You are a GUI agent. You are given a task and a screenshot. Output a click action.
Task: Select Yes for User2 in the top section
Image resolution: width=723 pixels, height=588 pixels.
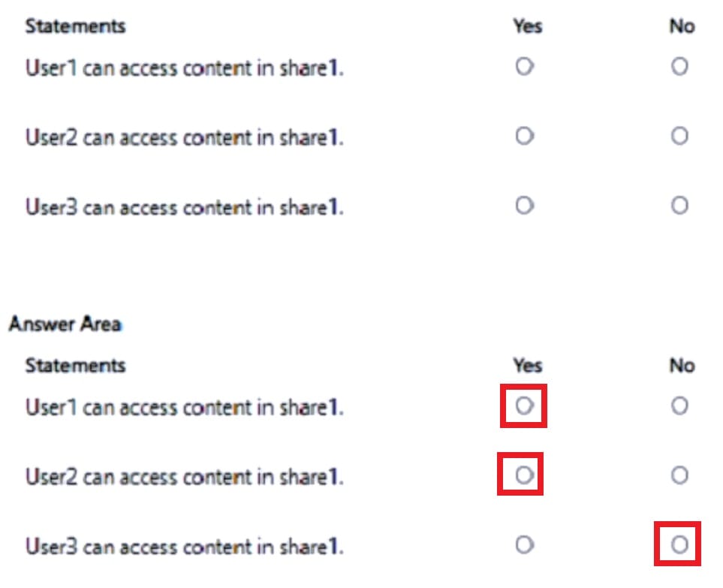coord(523,136)
